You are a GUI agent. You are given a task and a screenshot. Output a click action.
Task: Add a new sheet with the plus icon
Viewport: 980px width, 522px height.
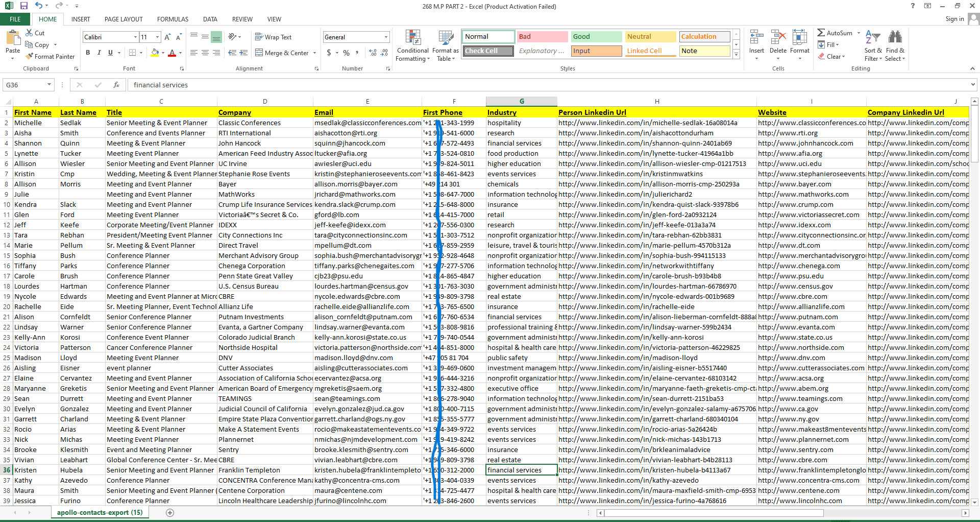click(x=170, y=512)
